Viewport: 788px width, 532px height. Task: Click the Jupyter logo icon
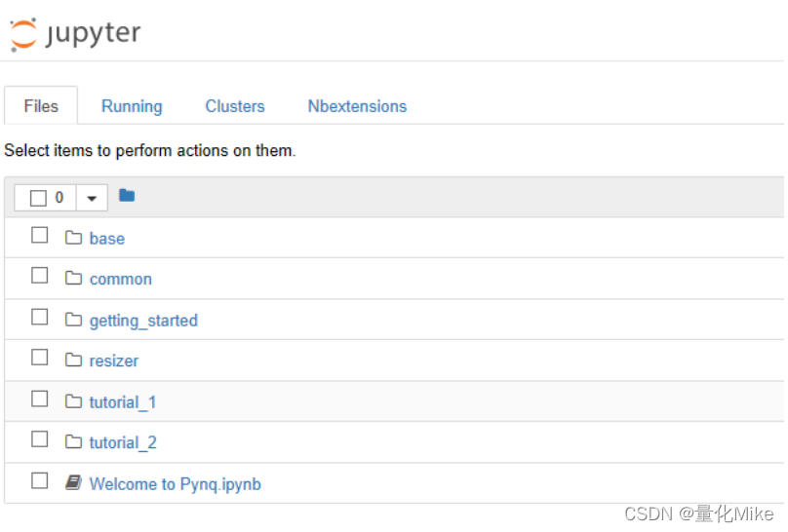[x=23, y=34]
